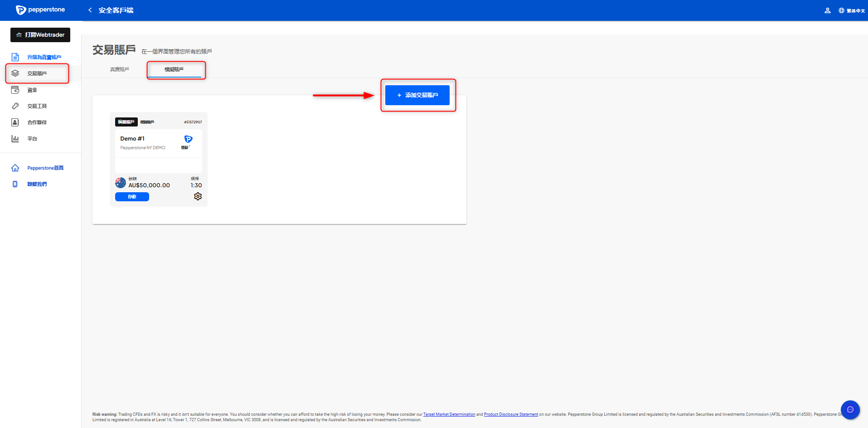This screenshot has height=428, width=868.
Task: Open the user profile icon
Action: (827, 10)
